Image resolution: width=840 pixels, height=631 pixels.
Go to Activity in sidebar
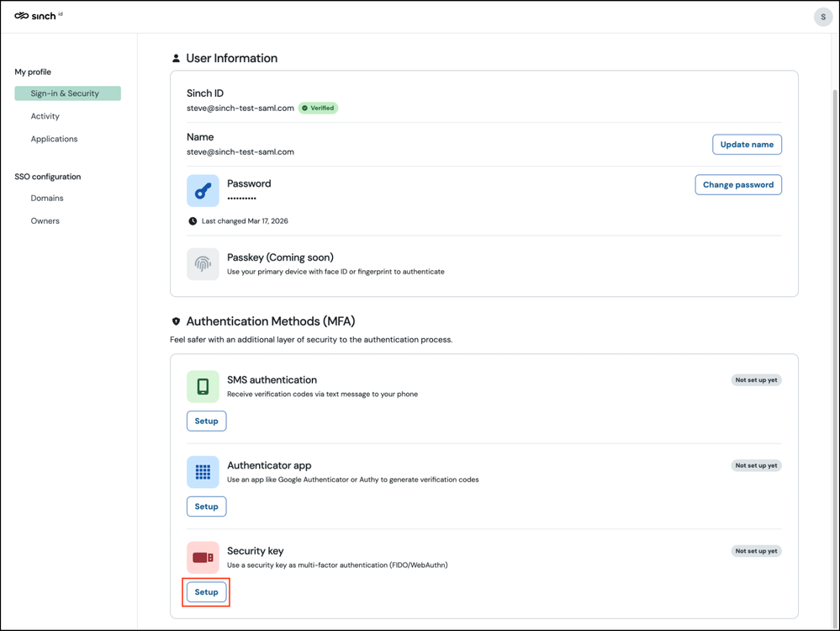45,116
